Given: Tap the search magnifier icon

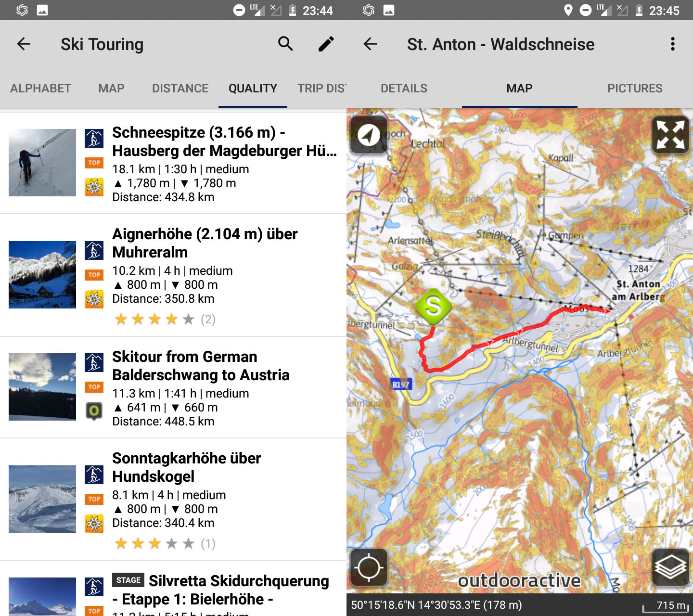Looking at the screenshot, I should (x=285, y=44).
